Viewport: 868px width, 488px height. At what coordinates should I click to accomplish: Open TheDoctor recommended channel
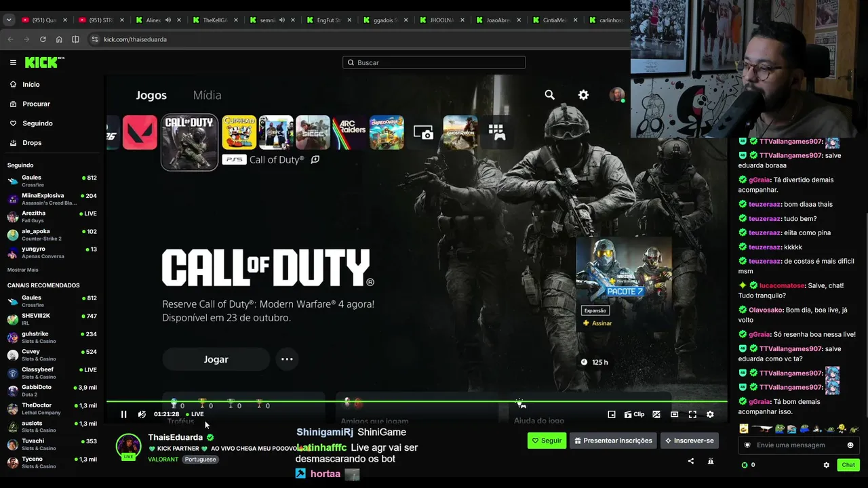point(52,409)
